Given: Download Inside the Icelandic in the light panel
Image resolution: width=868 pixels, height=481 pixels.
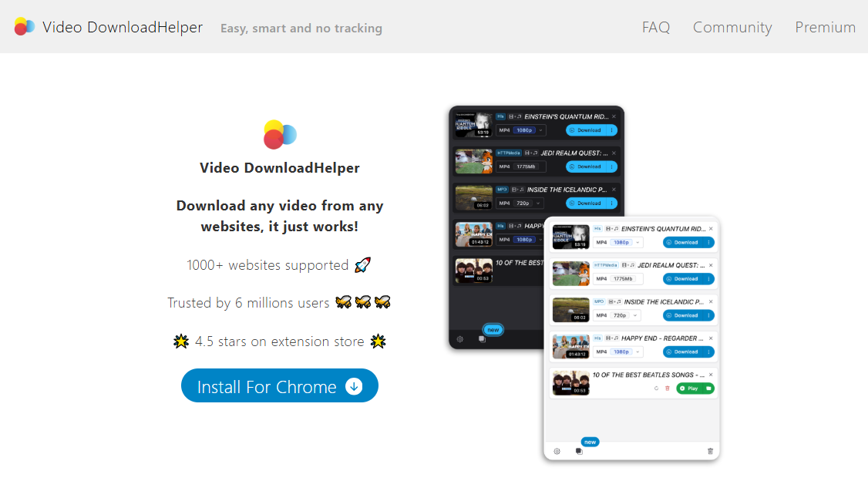Looking at the screenshot, I should click(682, 315).
